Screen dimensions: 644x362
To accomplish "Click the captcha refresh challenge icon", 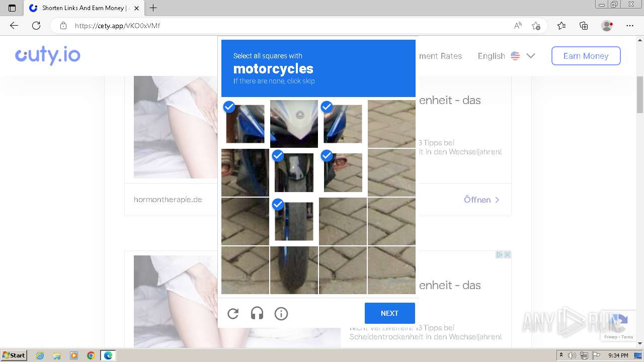I will point(233,314).
